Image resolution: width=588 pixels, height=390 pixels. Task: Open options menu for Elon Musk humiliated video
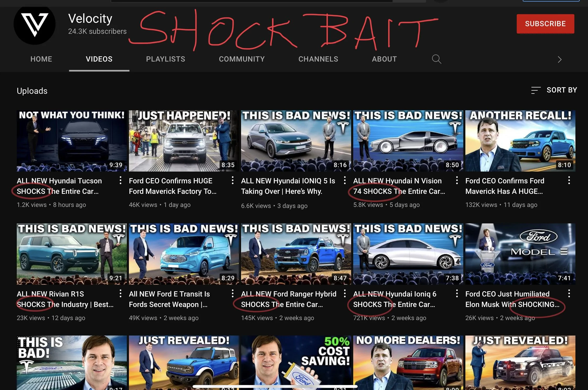(569, 293)
